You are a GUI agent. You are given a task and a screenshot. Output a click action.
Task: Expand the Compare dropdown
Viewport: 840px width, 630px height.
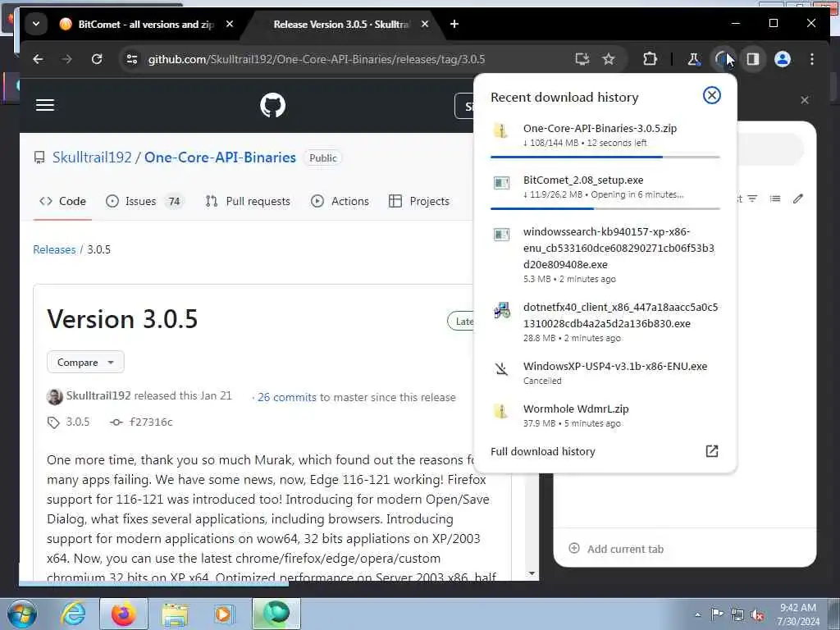pyautogui.click(x=85, y=362)
